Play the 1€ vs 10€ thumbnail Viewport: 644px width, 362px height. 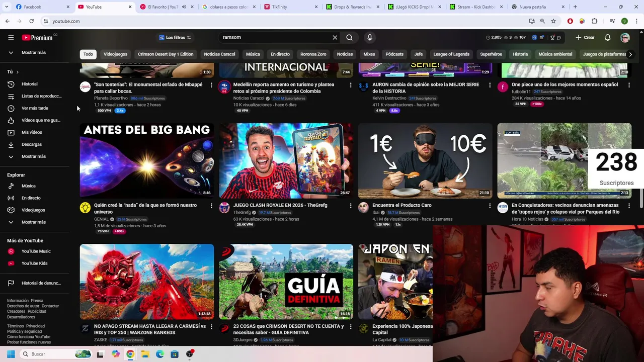(425, 161)
